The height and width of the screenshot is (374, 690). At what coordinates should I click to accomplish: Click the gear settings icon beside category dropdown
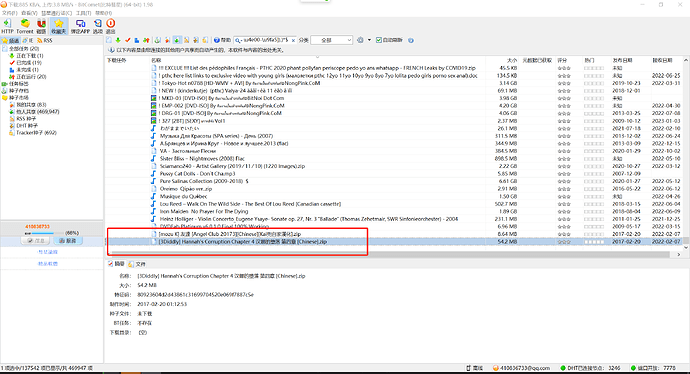pyautogui.click(x=360, y=40)
